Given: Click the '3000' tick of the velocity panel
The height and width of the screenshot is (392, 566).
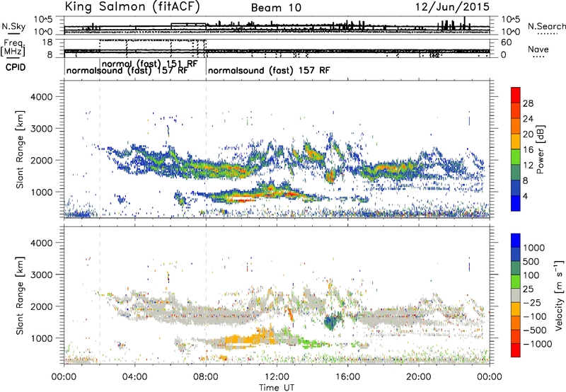Looking at the screenshot, I should point(41,275).
